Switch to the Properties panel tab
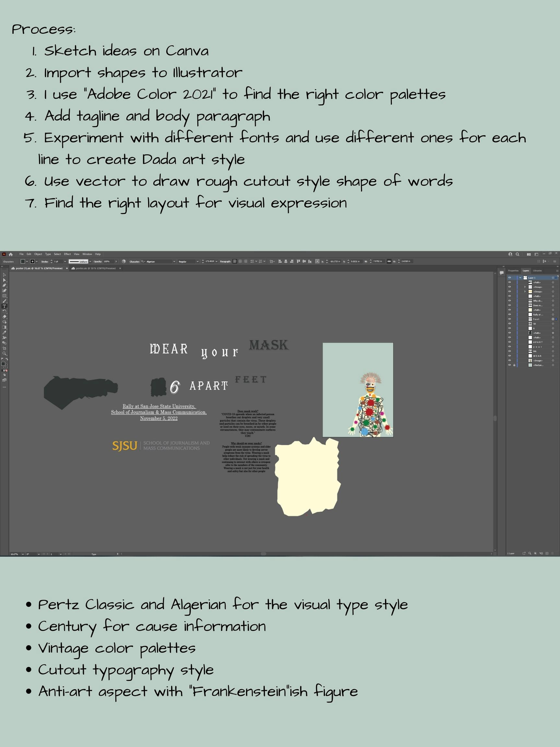 click(514, 271)
